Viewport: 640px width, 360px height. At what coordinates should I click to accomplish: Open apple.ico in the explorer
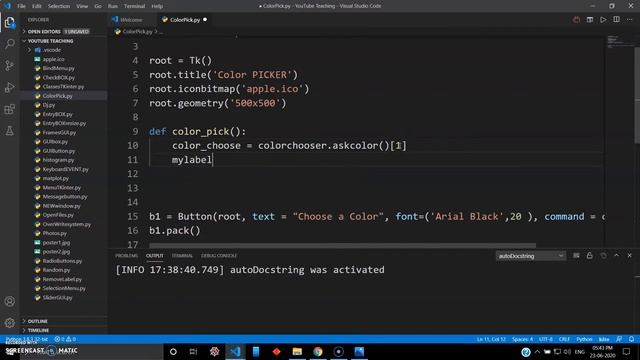(53, 59)
